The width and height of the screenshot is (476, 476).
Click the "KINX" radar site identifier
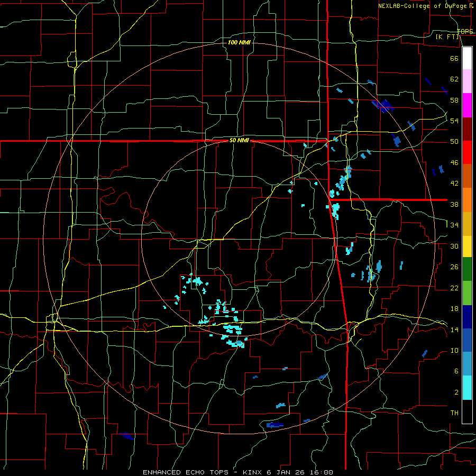click(x=253, y=472)
